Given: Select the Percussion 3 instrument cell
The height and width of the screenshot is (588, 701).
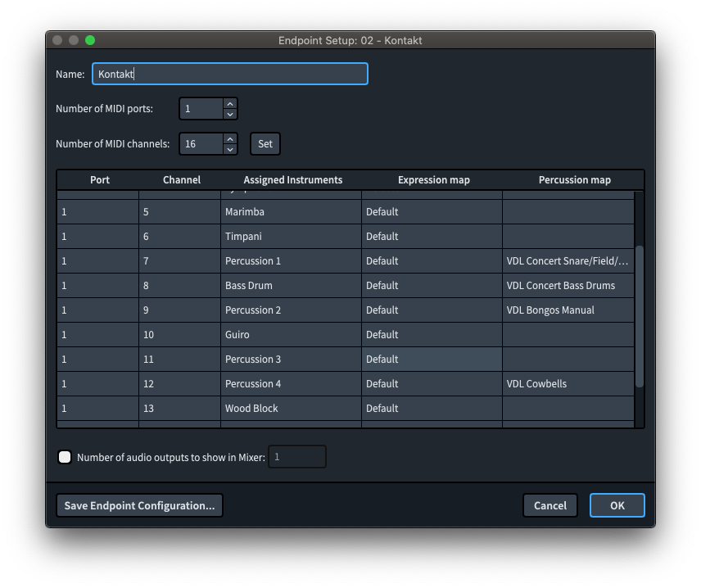Looking at the screenshot, I should pos(291,360).
